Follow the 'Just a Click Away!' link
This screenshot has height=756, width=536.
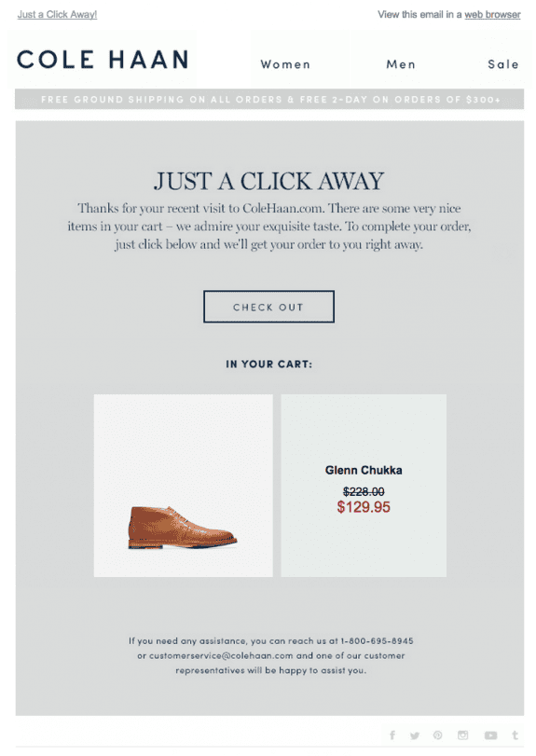[x=58, y=15]
